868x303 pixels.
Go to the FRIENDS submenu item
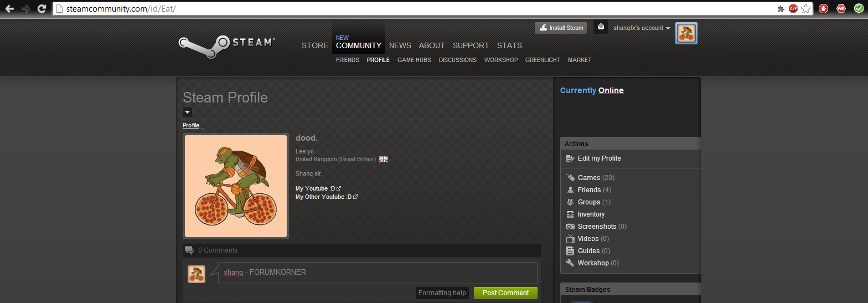(348, 60)
